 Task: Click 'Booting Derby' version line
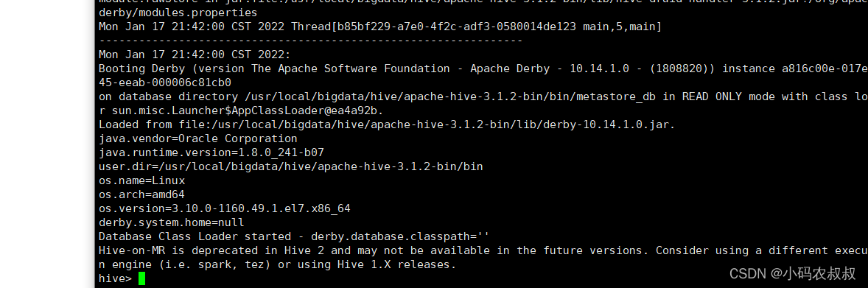[483, 69]
